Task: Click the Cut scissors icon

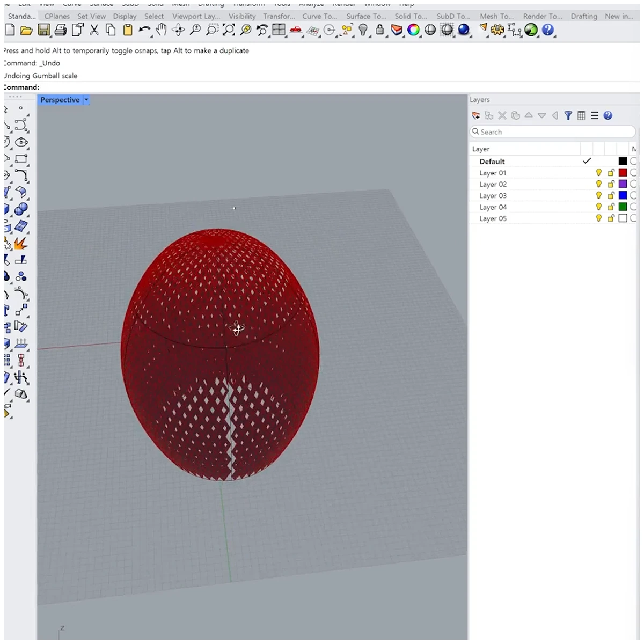Action: (x=94, y=30)
